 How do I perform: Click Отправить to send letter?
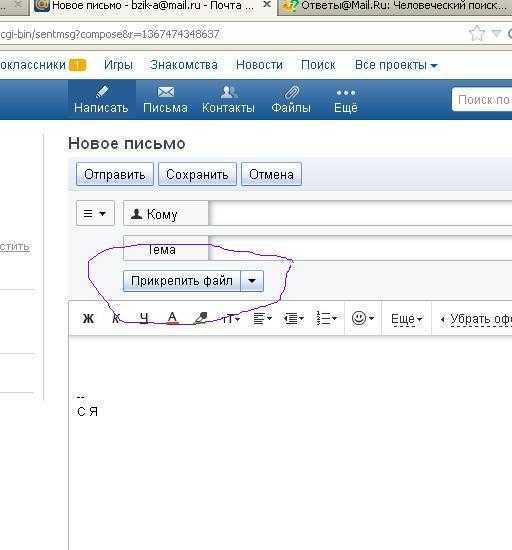coord(115,174)
